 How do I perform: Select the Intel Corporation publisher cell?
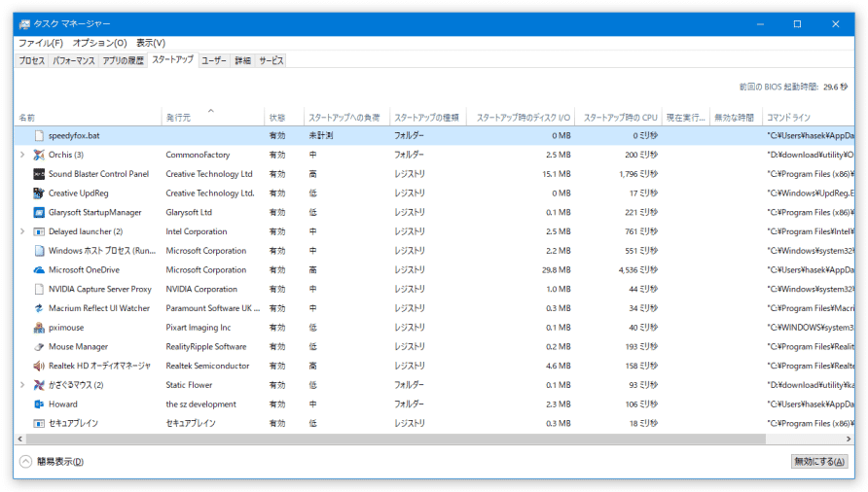[x=197, y=231]
